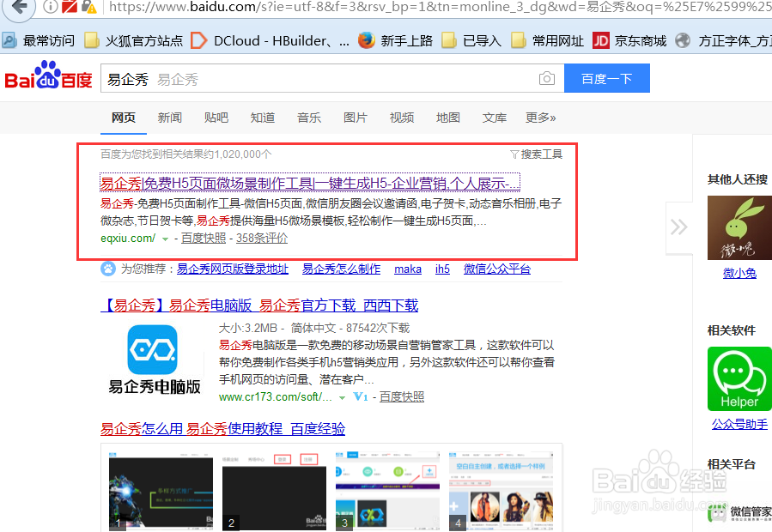Click the V1 credibility badge icon
Screen dimensions: 772x532
[x=361, y=396]
